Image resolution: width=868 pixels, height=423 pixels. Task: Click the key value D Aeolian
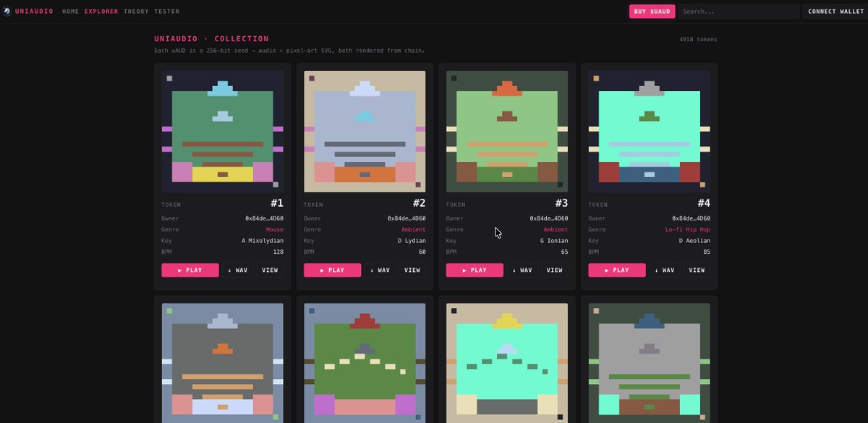click(694, 241)
